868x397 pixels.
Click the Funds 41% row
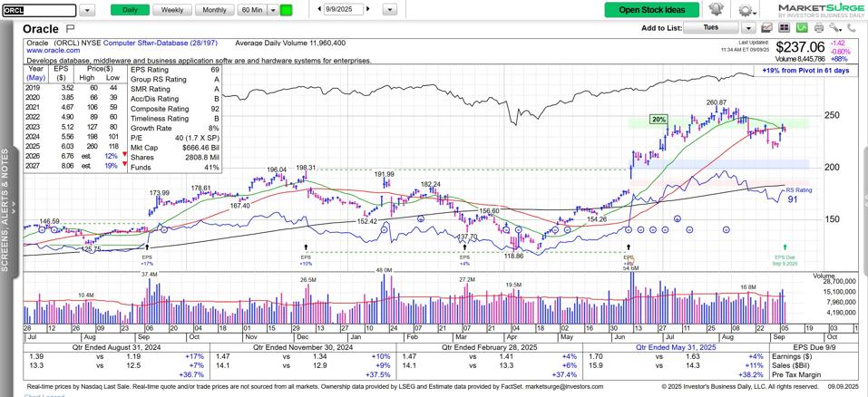click(x=175, y=167)
